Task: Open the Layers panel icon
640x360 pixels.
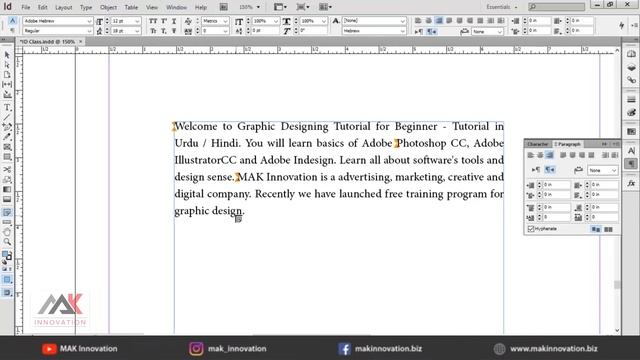Action: (x=631, y=67)
